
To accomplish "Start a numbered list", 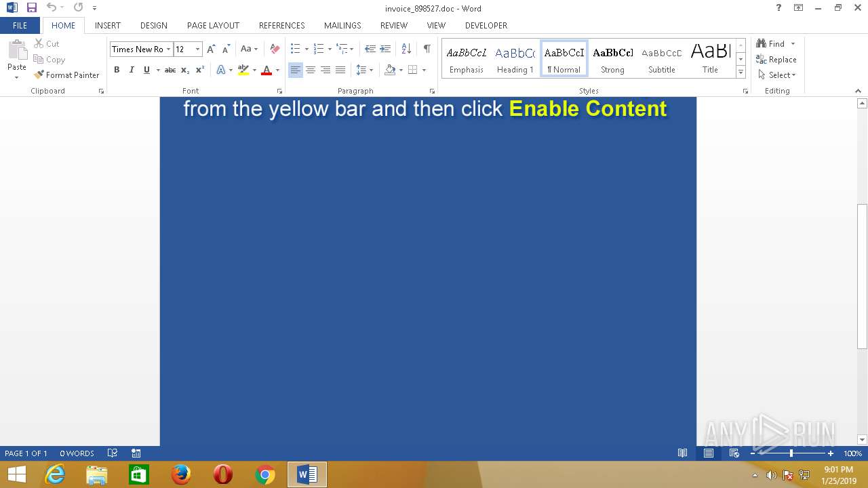I will tap(319, 49).
